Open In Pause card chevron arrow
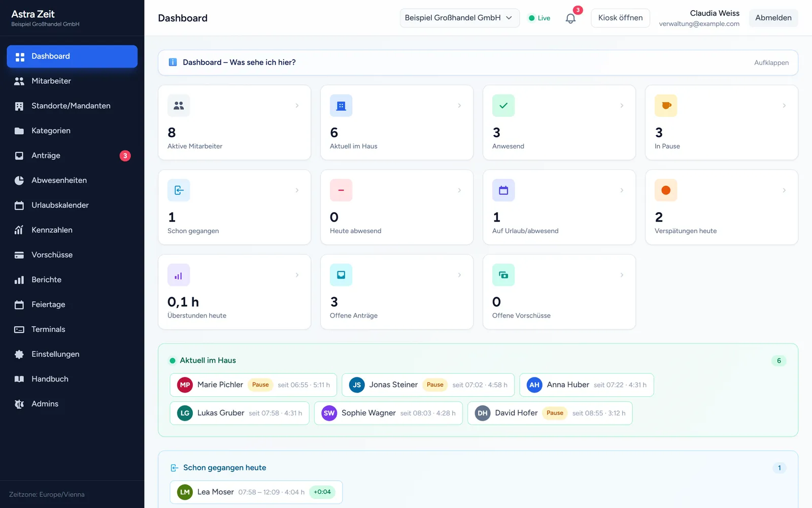Image resolution: width=812 pixels, height=508 pixels. [x=784, y=106]
